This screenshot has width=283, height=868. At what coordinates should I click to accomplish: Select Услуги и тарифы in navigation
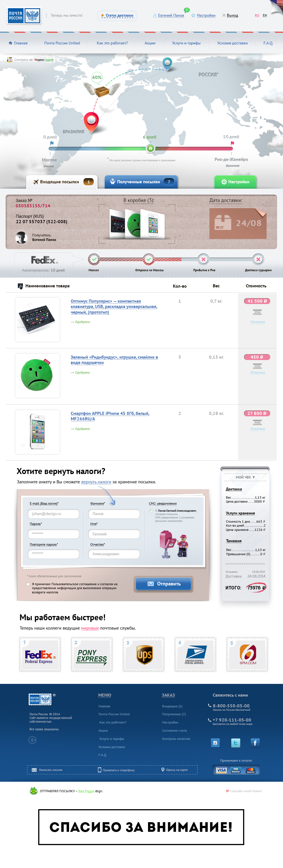[186, 43]
